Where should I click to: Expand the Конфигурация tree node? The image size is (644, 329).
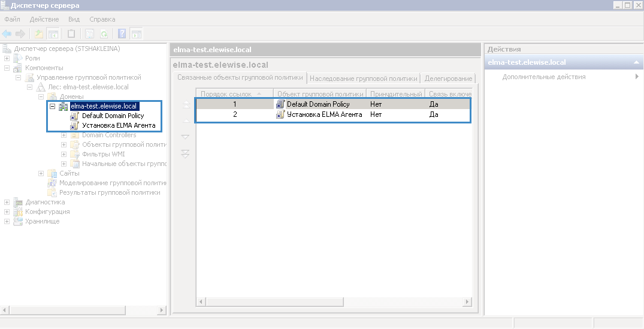click(7, 212)
